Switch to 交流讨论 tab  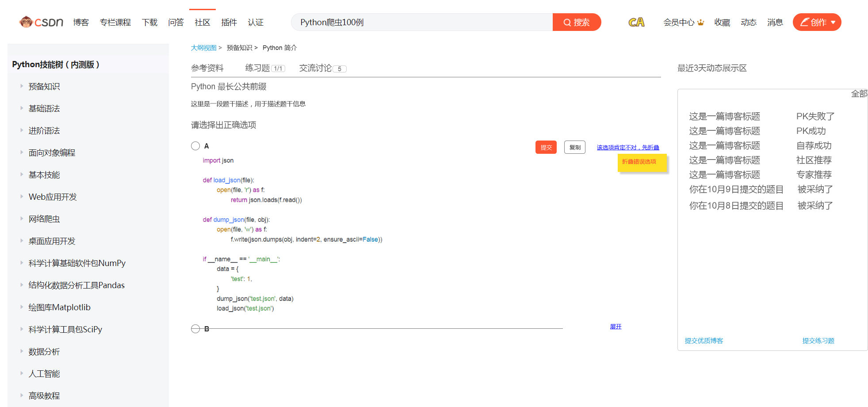click(x=322, y=68)
